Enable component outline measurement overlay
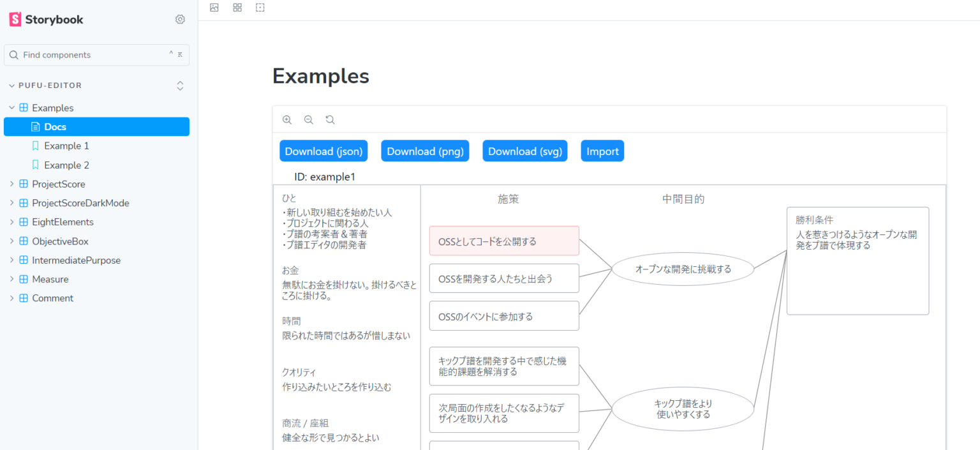This screenshot has width=980, height=450. click(x=260, y=7)
